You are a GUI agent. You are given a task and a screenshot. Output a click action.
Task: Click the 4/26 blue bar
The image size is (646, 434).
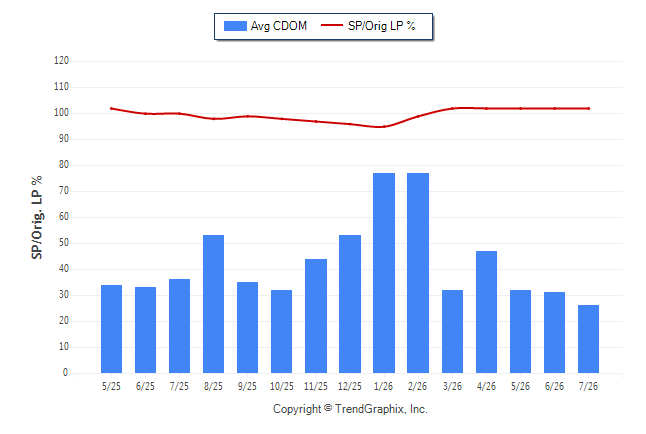[486, 312]
